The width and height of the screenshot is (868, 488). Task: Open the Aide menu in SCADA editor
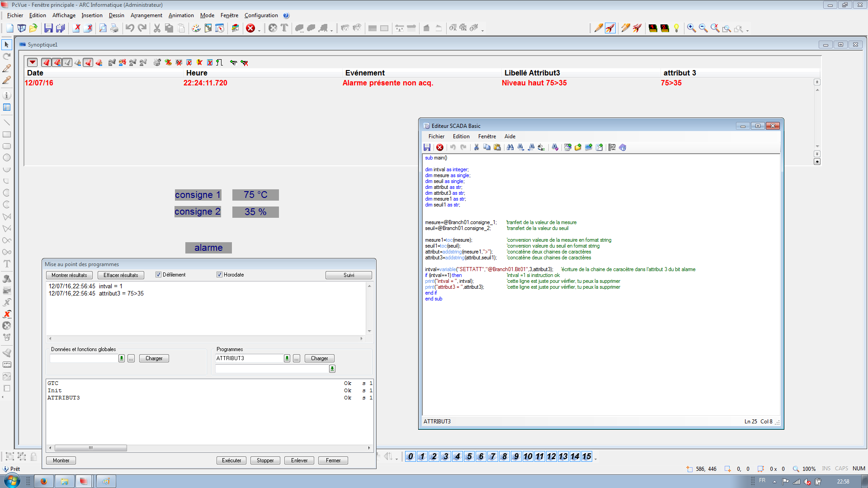click(x=509, y=136)
